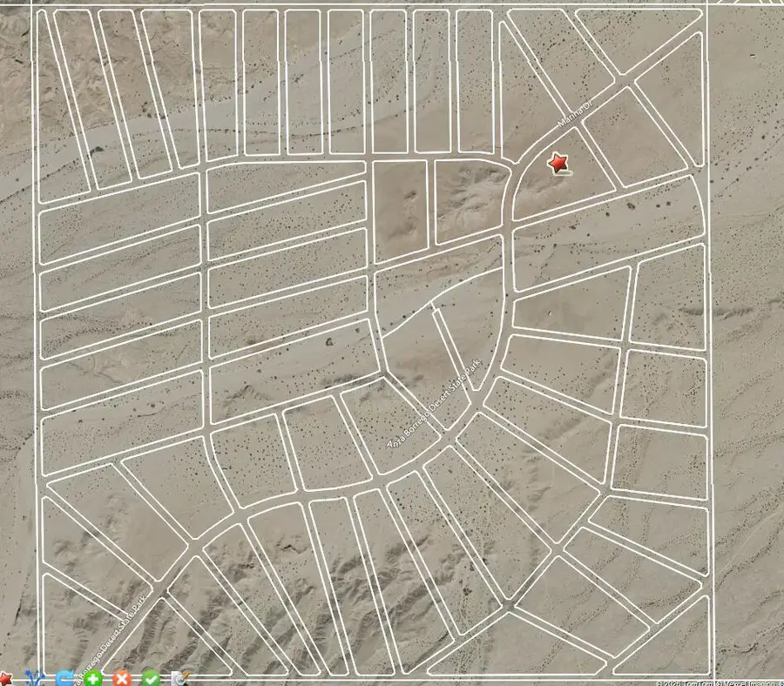The image size is (784, 686).
Task: Click the orange X delete icon
Action: pos(124,677)
